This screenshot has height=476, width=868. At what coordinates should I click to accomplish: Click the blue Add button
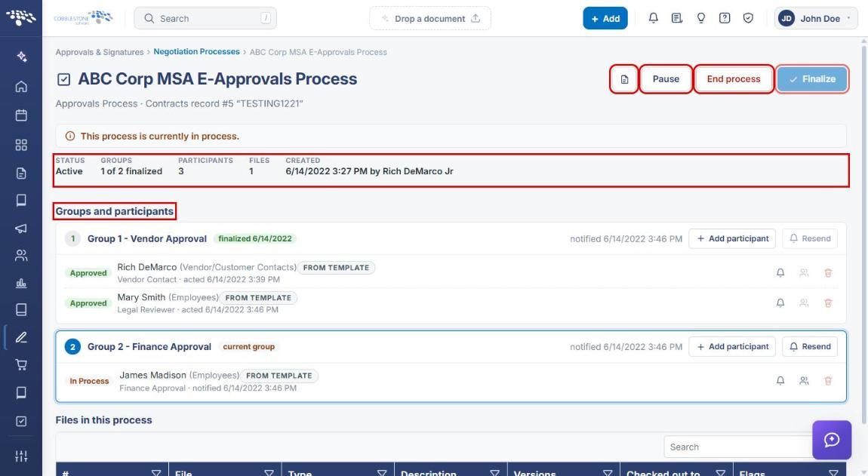coord(605,18)
